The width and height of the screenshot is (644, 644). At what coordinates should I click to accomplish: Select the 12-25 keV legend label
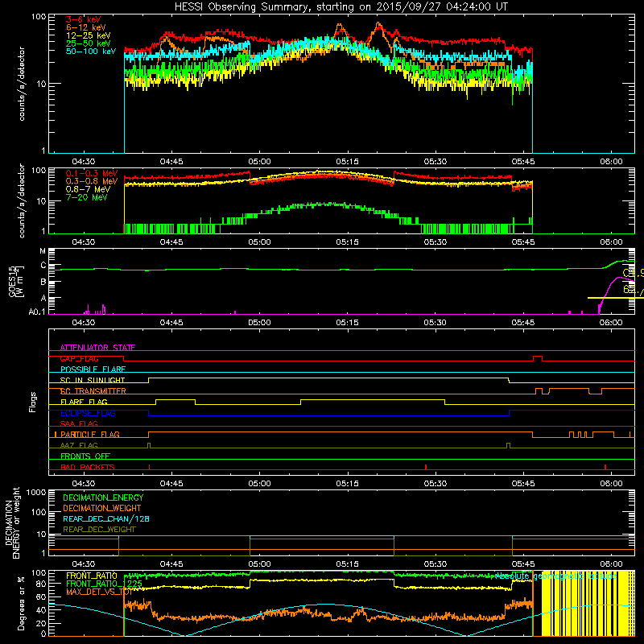pos(89,35)
